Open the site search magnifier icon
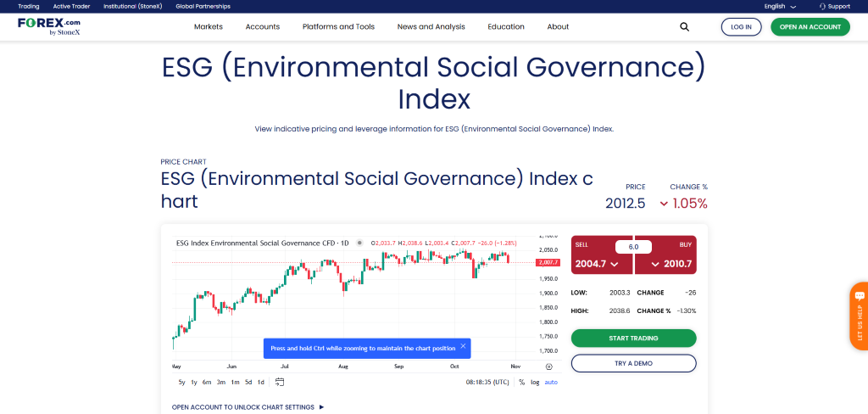This screenshot has width=868, height=414. coord(684,26)
